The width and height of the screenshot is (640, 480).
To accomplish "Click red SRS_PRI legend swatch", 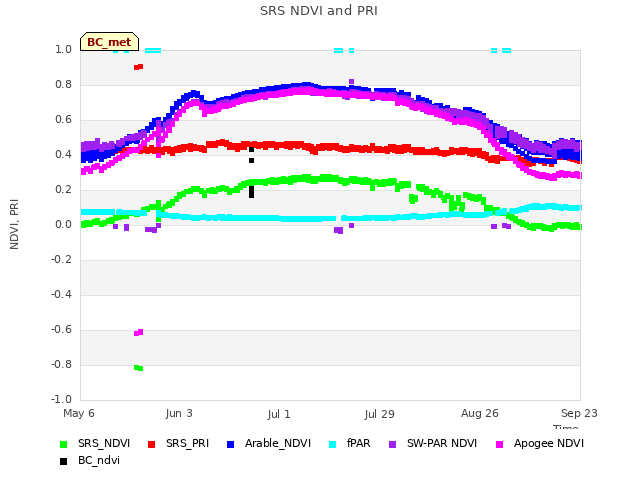I will [151, 444].
